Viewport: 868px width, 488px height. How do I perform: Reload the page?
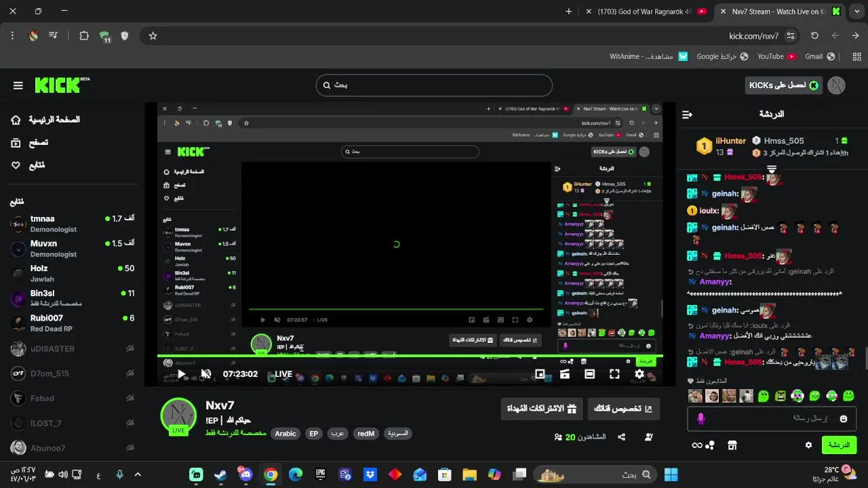point(814,36)
